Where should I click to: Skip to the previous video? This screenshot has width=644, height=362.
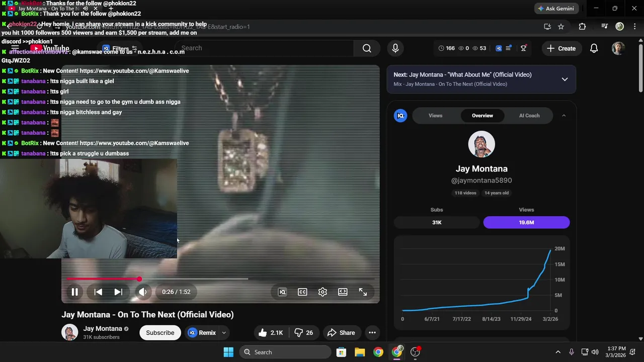tap(98, 292)
